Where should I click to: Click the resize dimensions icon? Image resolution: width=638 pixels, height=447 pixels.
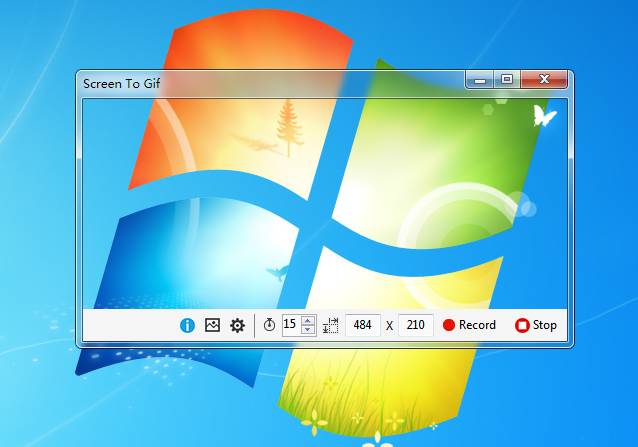point(330,325)
